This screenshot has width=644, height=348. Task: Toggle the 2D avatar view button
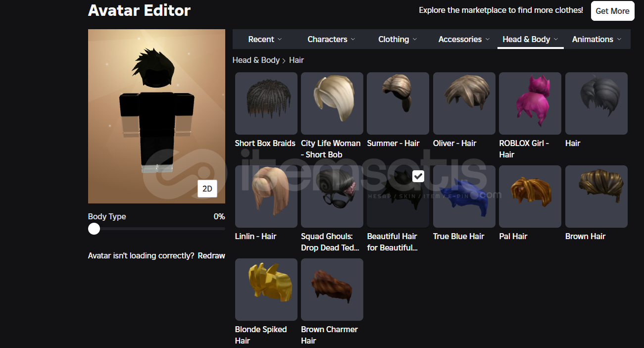[207, 189]
